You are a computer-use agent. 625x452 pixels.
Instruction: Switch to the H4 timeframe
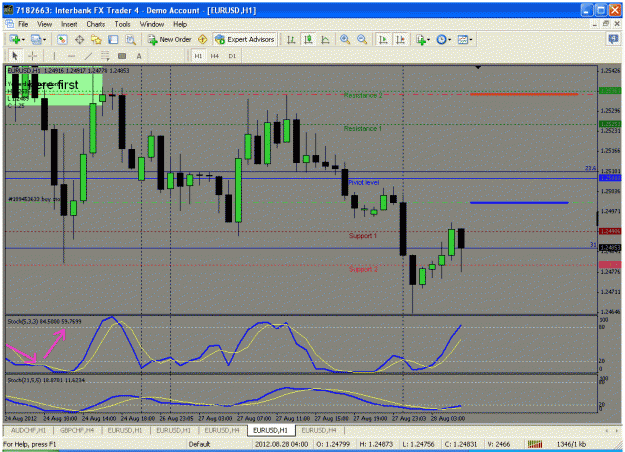[215, 56]
